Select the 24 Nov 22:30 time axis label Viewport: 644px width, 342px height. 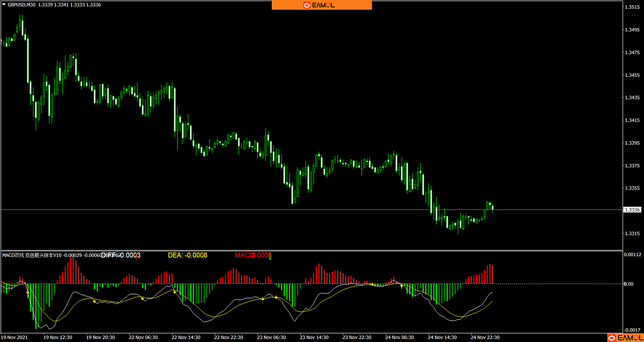pyautogui.click(x=485, y=337)
